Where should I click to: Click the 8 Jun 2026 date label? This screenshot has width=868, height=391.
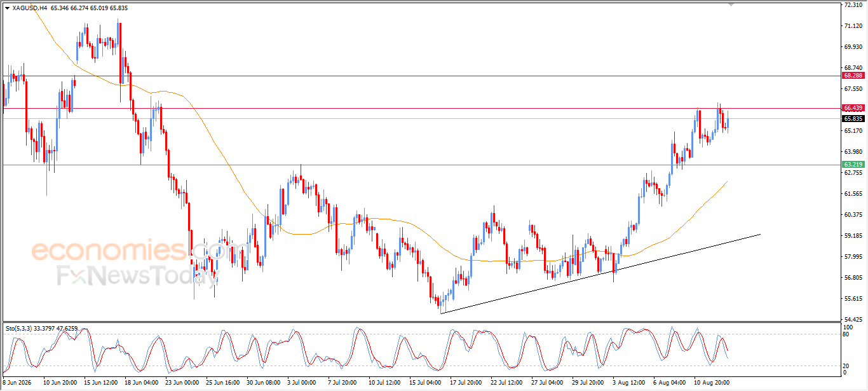tap(17, 383)
